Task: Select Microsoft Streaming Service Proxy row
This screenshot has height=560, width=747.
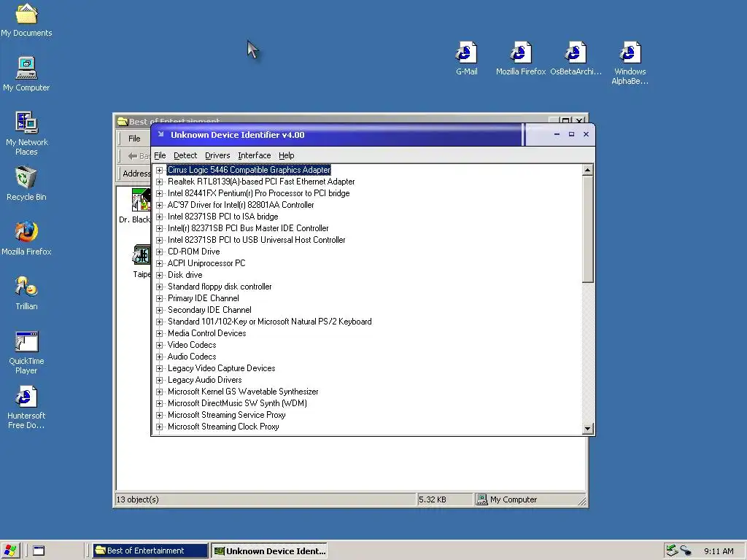Action: [x=226, y=415]
